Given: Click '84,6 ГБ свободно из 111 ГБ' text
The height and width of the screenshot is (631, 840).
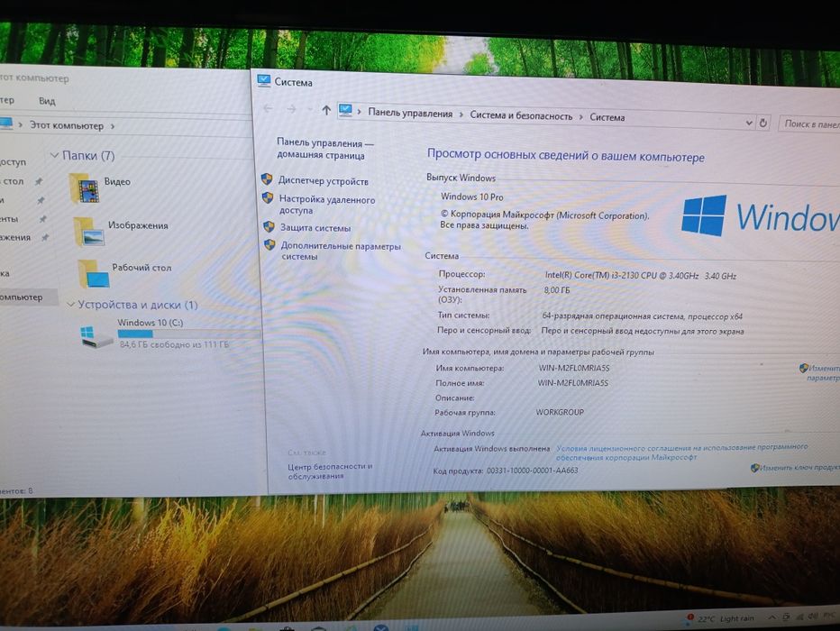Looking at the screenshot, I should point(174,344).
